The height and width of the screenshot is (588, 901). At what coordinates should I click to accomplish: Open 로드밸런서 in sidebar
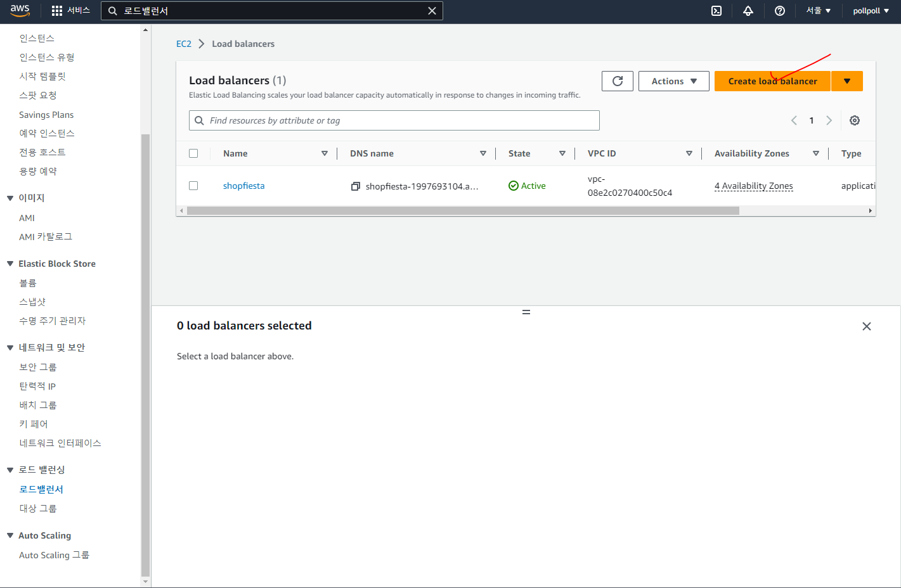coord(41,489)
